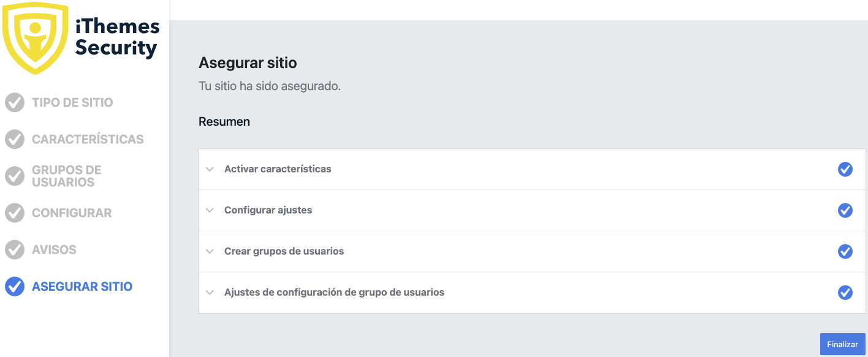Click the checkmark icon beside Tipo de Sitio
Screen dimensions: 868x357
(x=15, y=102)
